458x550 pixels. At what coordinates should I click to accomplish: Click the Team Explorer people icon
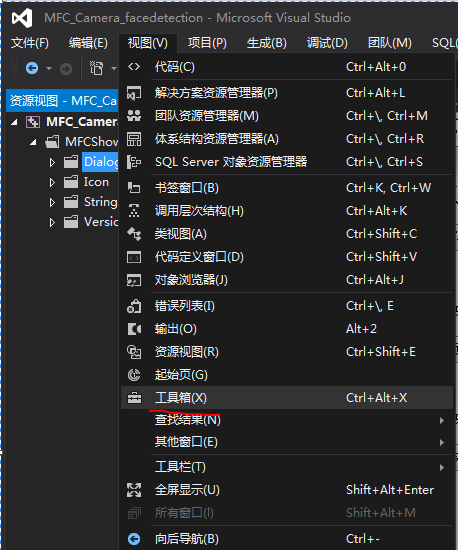pos(134,116)
